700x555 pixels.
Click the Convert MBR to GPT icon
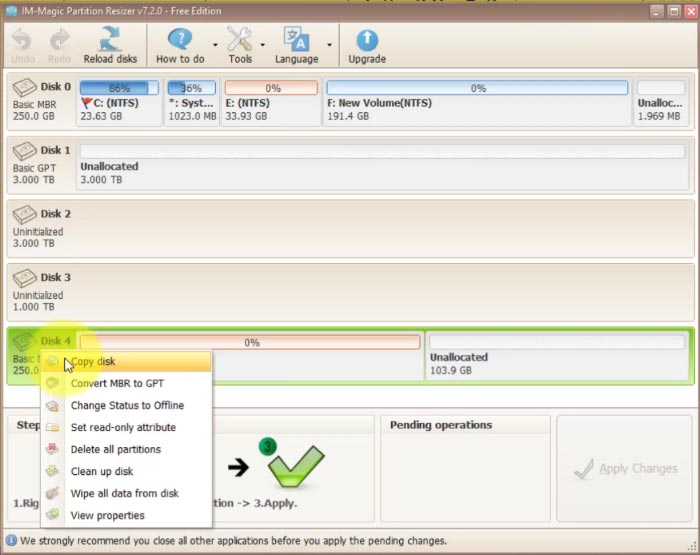point(52,383)
